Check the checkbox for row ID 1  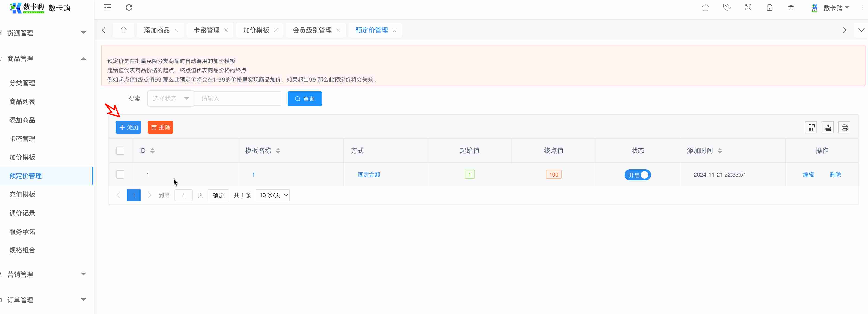(120, 174)
